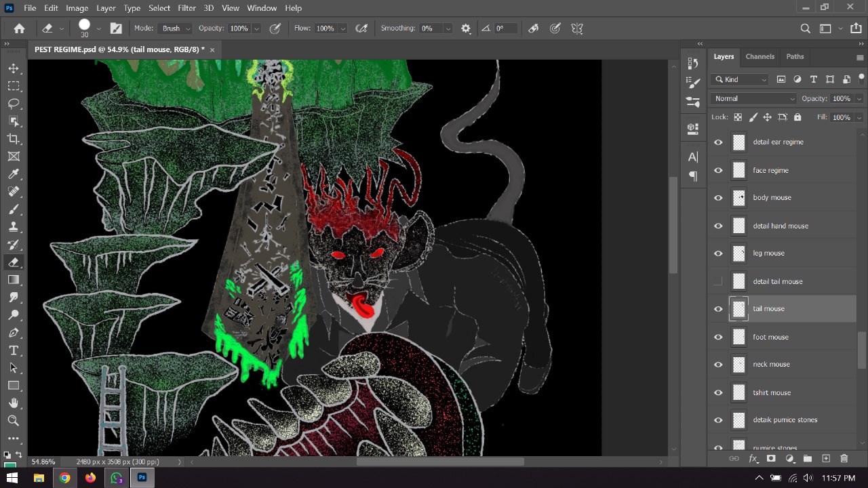
Task: Create a new group folder
Action: [808, 459]
